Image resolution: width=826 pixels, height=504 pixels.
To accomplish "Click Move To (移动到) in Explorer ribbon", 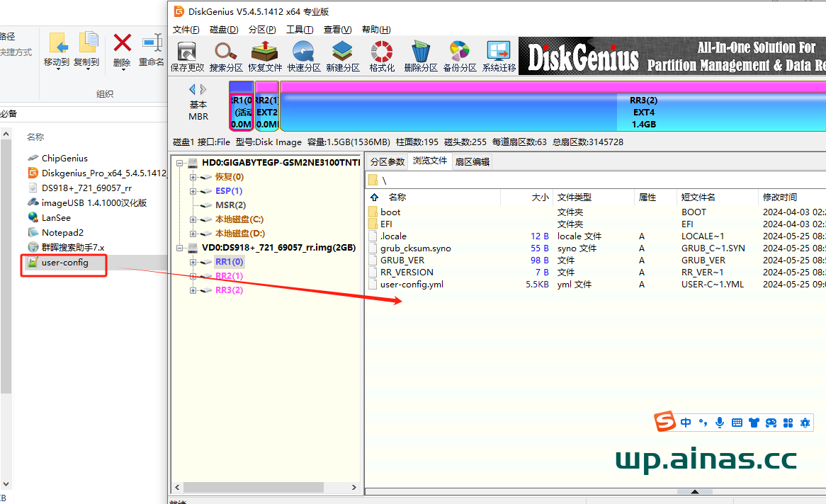I will 57,51.
